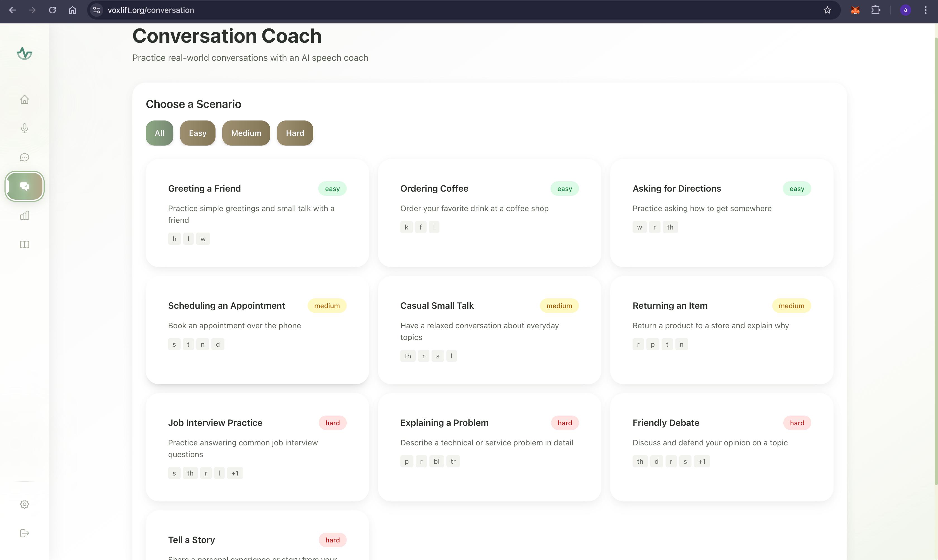Open the browser extensions puzzle icon
This screenshot has width=938, height=560.
[876, 10]
